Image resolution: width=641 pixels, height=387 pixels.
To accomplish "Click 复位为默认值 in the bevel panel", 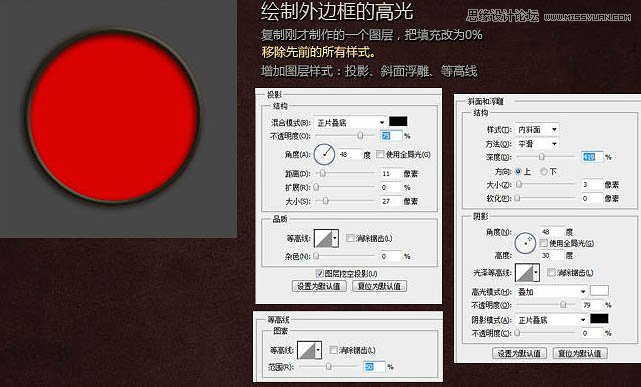I will point(580,353).
